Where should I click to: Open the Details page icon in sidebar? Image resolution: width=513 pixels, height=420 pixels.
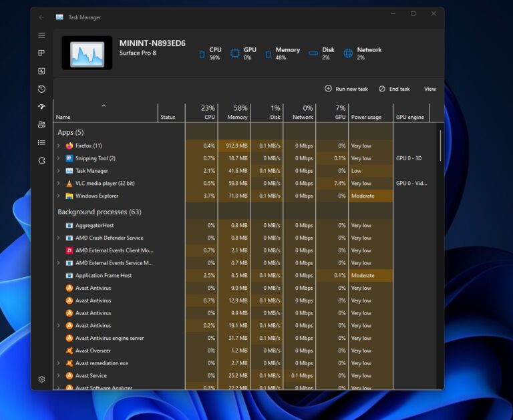tap(41, 142)
